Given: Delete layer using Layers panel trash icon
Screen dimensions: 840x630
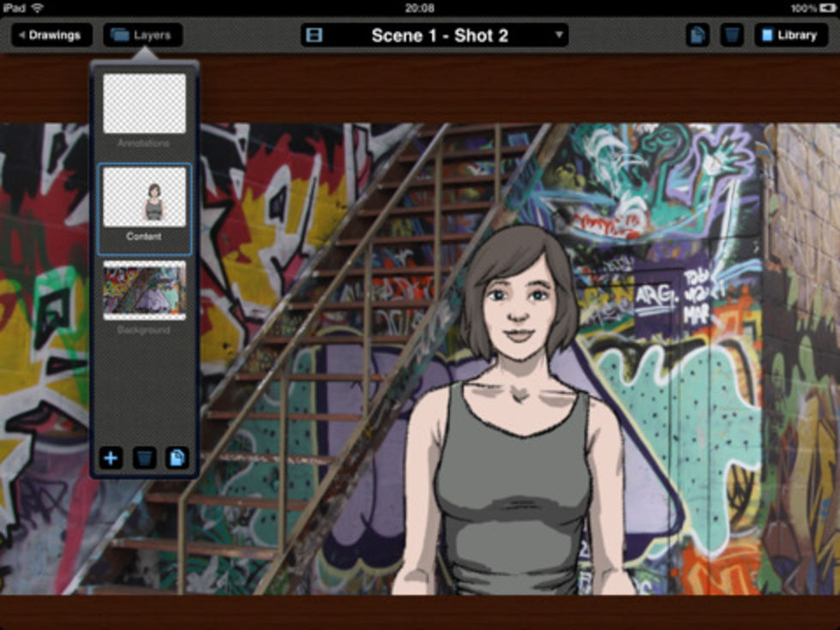Looking at the screenshot, I should (x=144, y=458).
